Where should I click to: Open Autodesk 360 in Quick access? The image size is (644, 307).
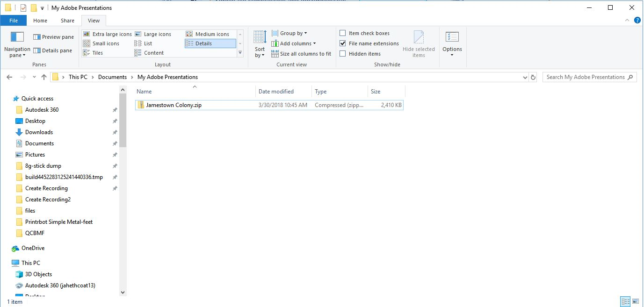(x=42, y=110)
